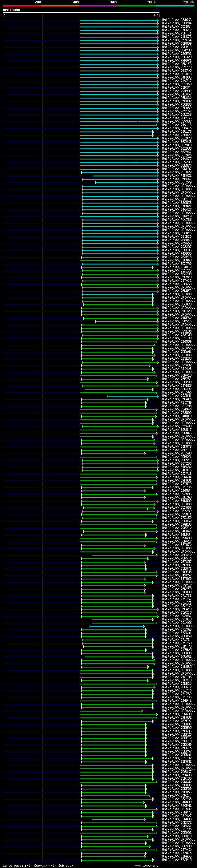Screen dimensions: 197x868
Task: Click the red ~20% identity legend segment
Action: point(22,6)
